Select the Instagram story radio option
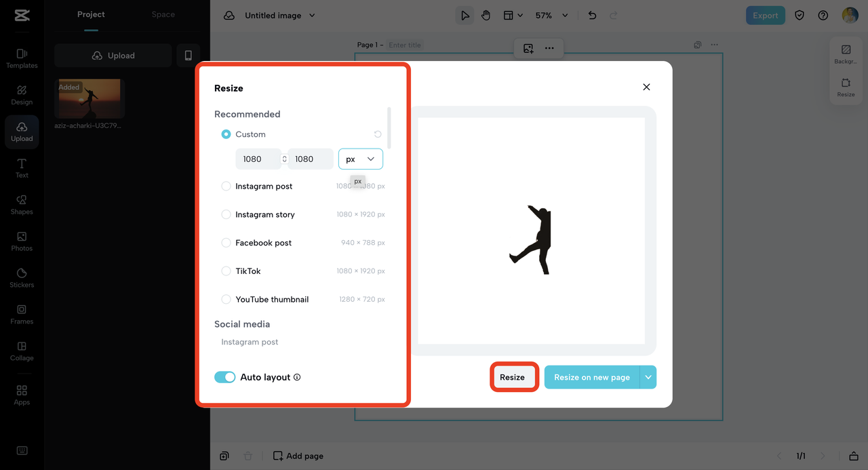This screenshot has height=470, width=868. pos(226,214)
